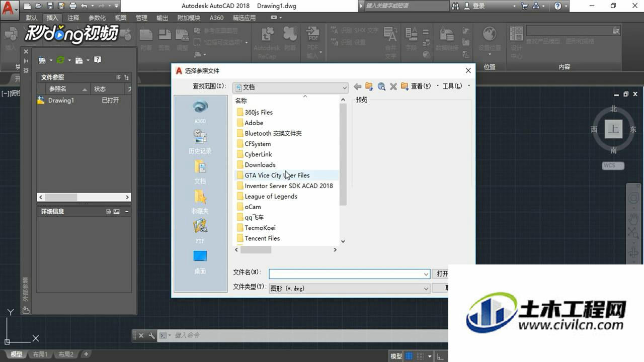Click the New drawing icon in quick access toolbar
644x362 pixels.
coord(28,6)
